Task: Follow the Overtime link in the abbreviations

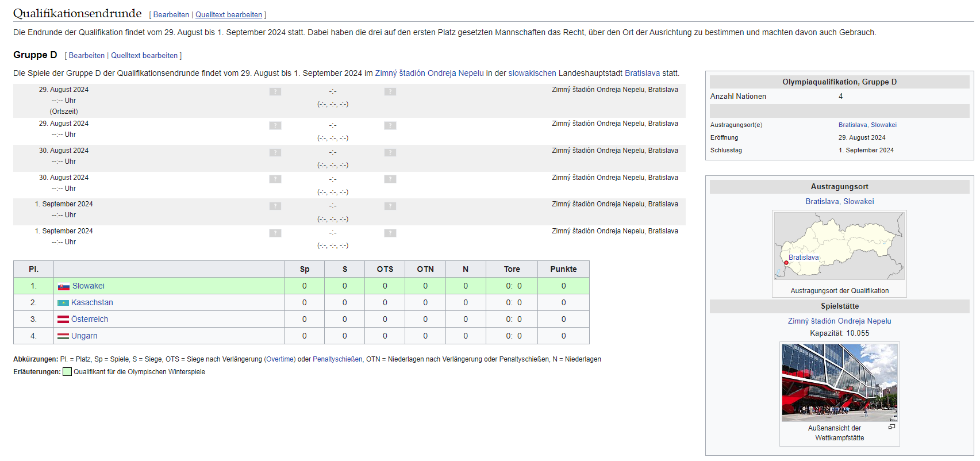Action: tap(280, 359)
